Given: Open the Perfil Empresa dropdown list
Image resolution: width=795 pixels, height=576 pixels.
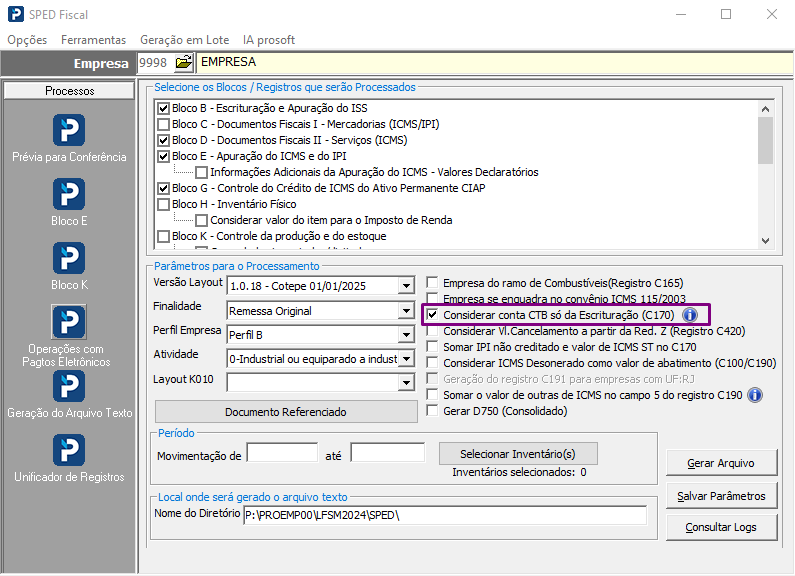Looking at the screenshot, I should point(405,334).
